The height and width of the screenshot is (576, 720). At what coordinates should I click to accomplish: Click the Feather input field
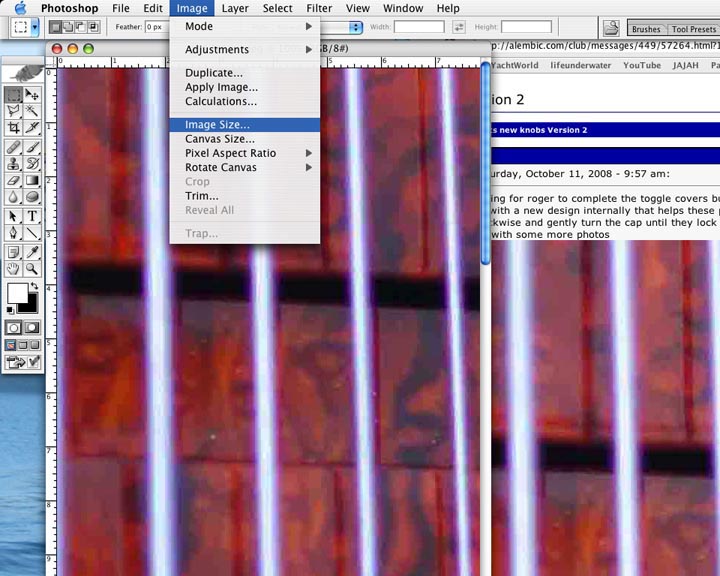point(159,27)
